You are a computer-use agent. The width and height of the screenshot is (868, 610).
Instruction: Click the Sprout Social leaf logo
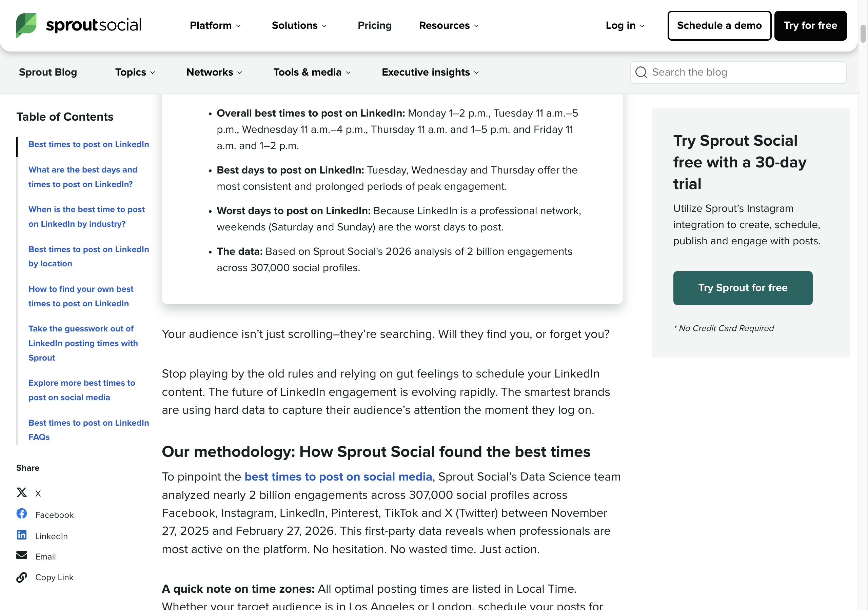(x=26, y=25)
